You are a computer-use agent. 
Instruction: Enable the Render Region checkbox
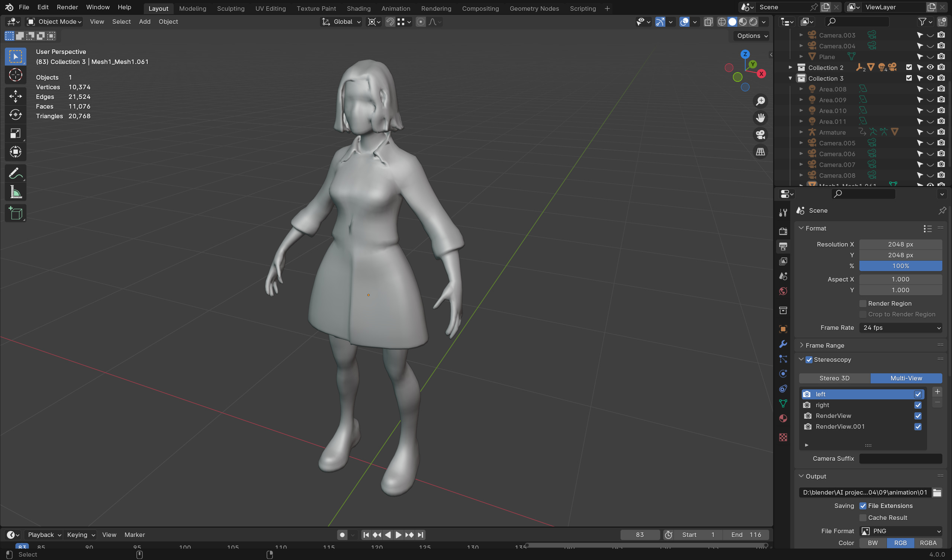coord(862,303)
